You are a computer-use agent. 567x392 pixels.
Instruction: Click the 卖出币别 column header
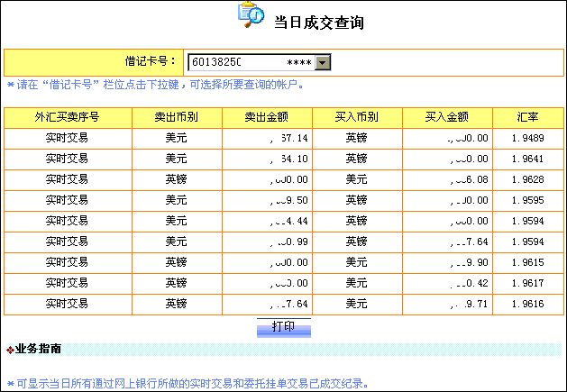(x=177, y=117)
